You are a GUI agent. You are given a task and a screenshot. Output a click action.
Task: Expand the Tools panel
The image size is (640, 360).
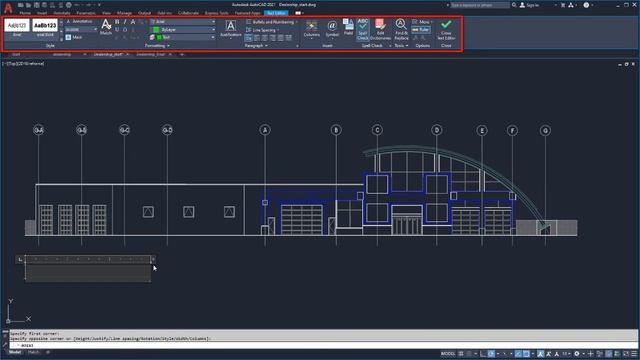401,46
